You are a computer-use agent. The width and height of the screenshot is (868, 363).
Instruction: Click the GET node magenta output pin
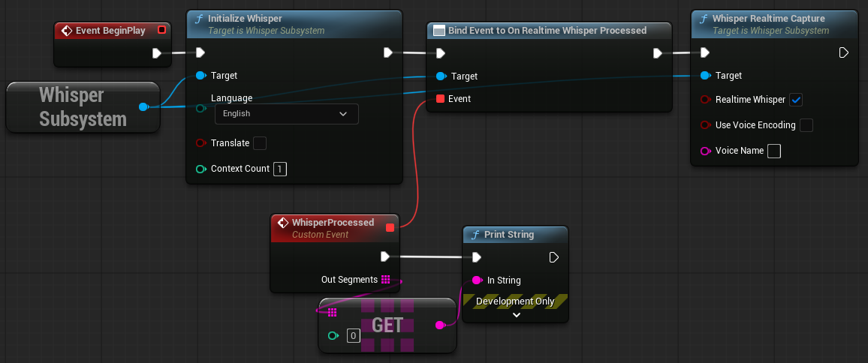click(x=440, y=325)
